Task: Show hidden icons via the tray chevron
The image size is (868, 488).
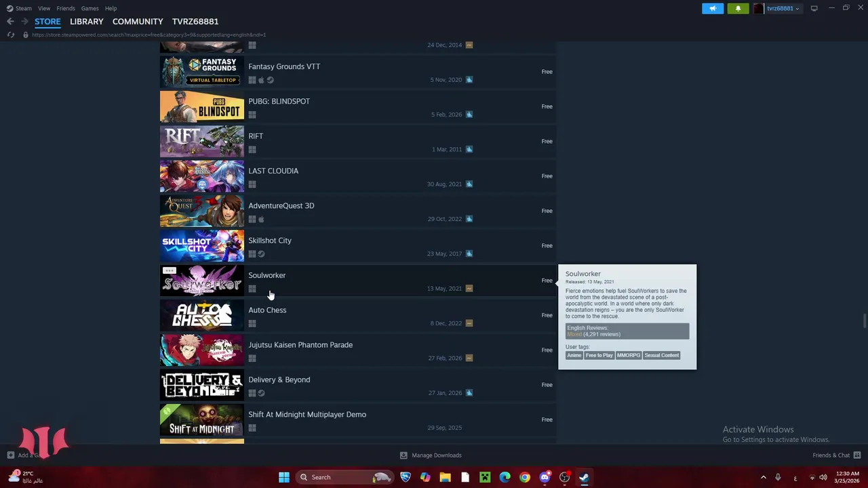Action: pos(763,477)
